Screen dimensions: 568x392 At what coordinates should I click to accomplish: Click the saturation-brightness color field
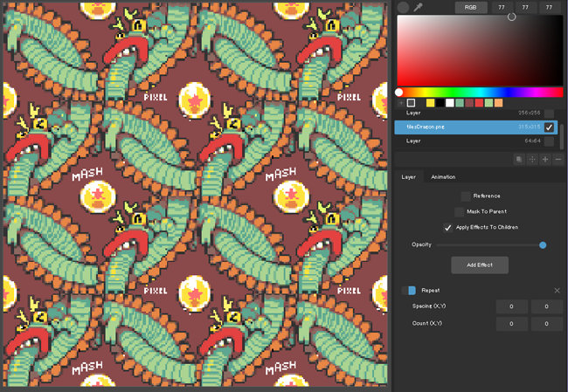(x=480, y=51)
